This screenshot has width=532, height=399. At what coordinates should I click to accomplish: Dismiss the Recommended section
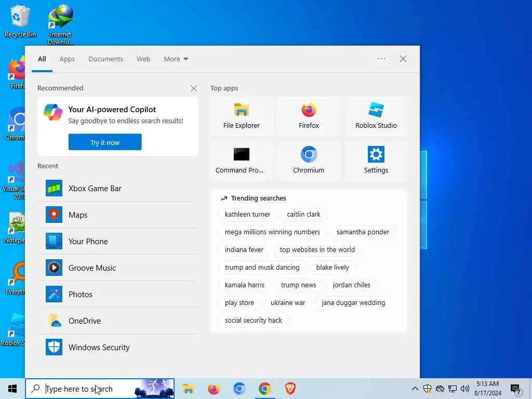click(x=193, y=88)
